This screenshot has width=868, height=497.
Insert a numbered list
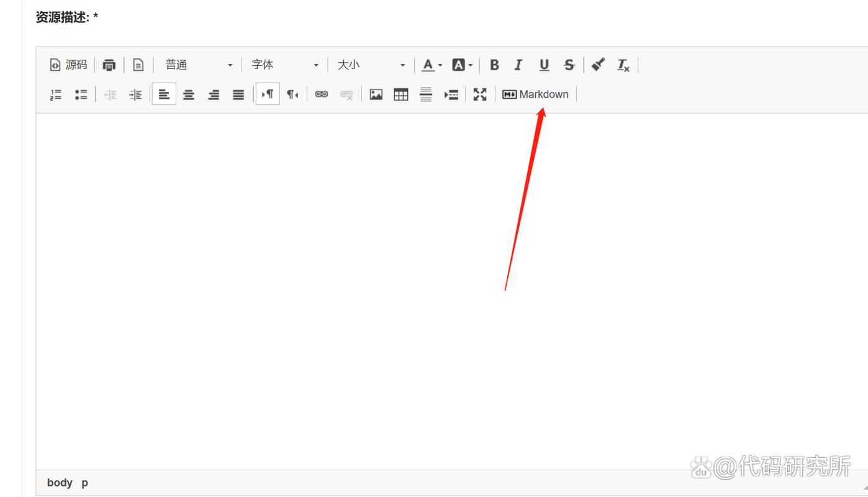(x=56, y=94)
